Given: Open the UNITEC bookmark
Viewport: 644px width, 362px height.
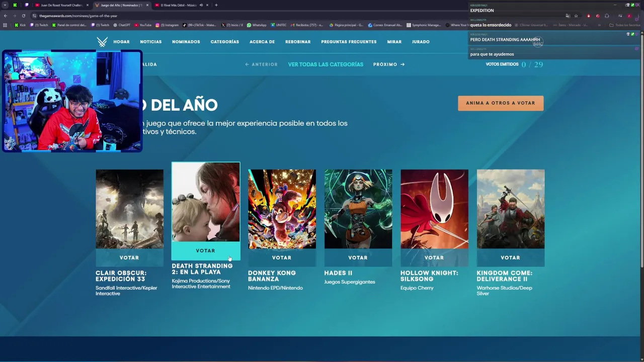Looking at the screenshot, I should click(x=279, y=25).
